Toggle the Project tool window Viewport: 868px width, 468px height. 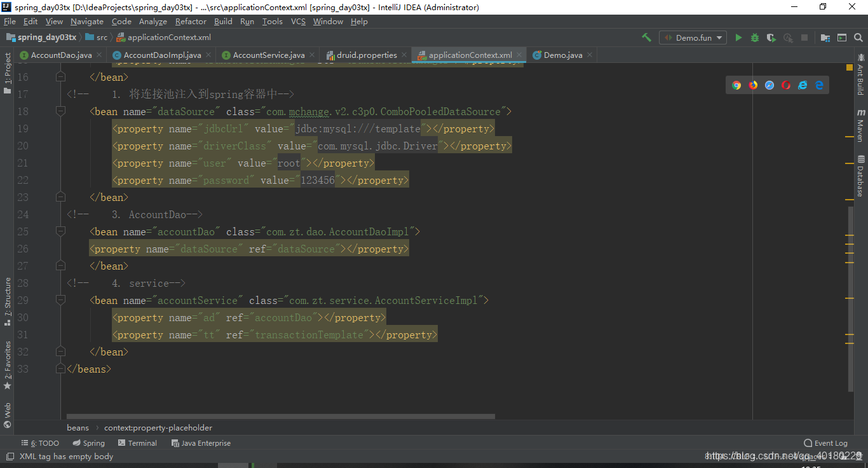[x=8, y=72]
